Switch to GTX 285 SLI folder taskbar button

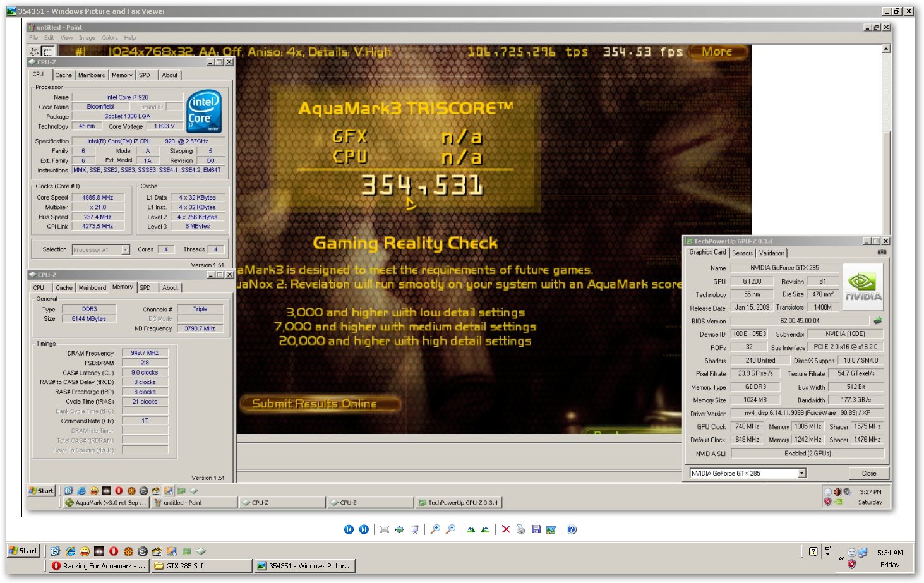pos(201,566)
